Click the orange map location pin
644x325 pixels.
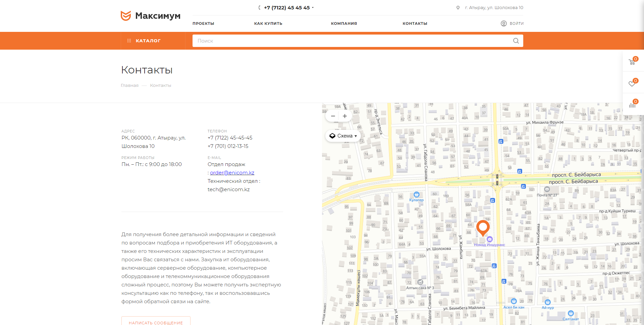483,227
